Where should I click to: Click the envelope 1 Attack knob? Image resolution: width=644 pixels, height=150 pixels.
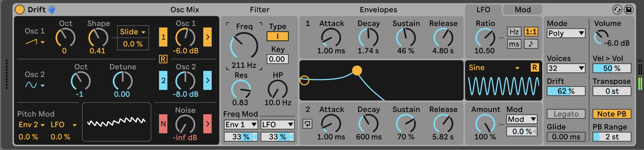coord(331,38)
